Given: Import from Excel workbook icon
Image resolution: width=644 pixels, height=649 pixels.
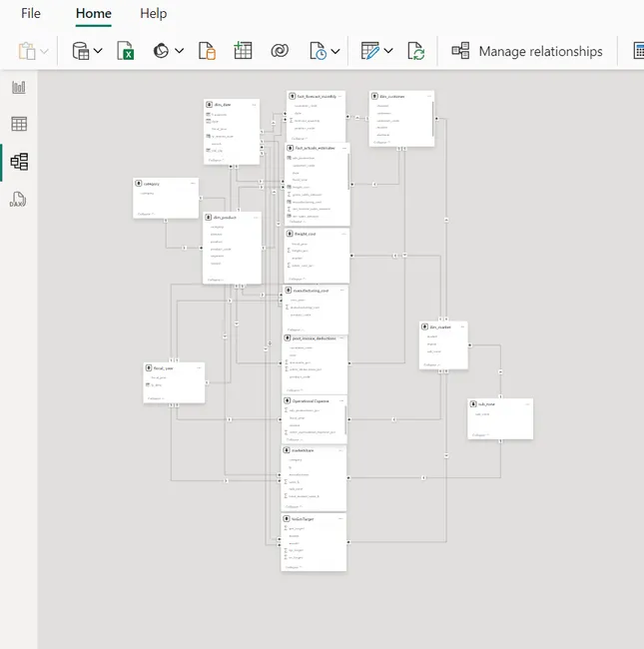Looking at the screenshot, I should (125, 51).
